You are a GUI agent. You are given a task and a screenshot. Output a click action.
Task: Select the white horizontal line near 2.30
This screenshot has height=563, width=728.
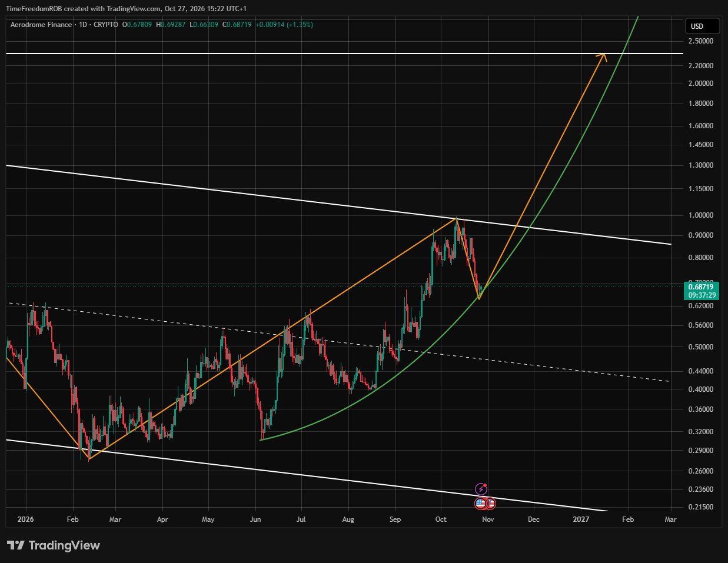344,54
